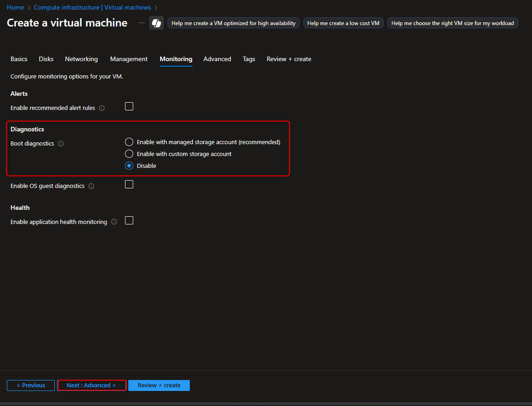Open the Copilot assistant icon
Viewport: 532px width, 406px height.
coord(156,22)
